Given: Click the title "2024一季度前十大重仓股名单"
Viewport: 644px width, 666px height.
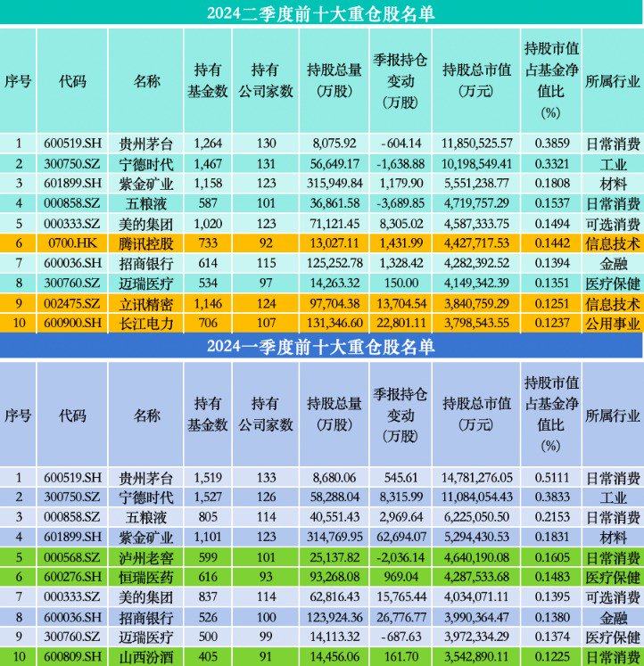Looking at the screenshot, I should tap(321, 347).
